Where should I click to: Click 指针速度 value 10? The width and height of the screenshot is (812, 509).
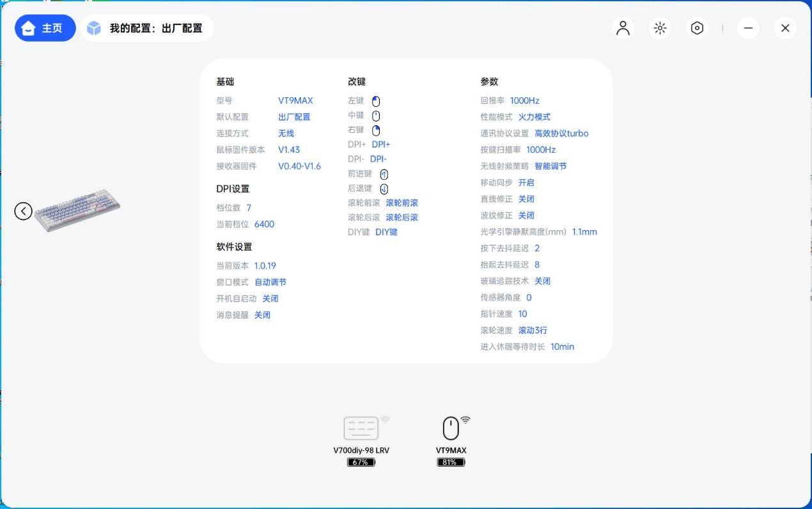(x=523, y=314)
